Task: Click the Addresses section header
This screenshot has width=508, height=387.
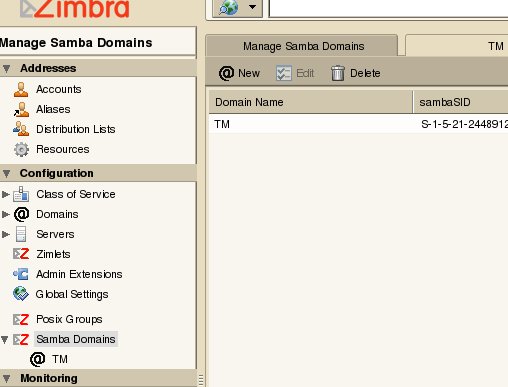Action: [98, 68]
